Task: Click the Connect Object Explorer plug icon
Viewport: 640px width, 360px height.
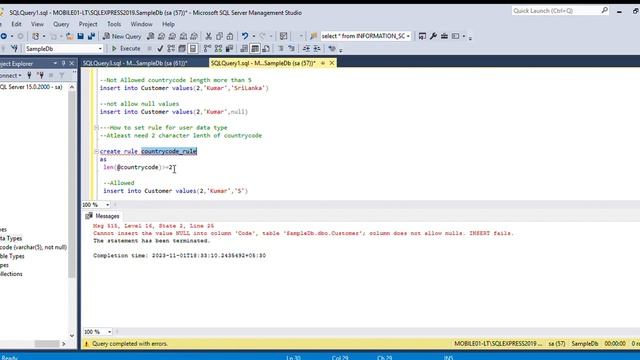Action: (x=29, y=75)
